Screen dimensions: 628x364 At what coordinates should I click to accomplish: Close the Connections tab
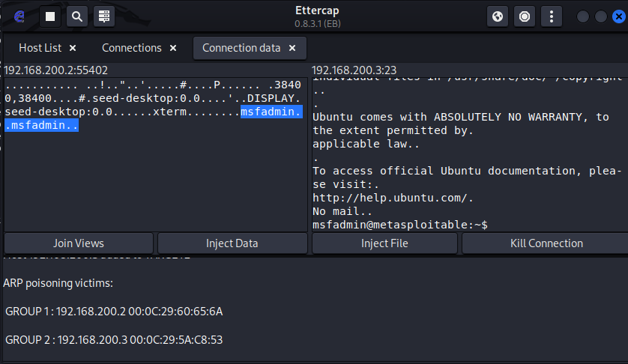[173, 48]
